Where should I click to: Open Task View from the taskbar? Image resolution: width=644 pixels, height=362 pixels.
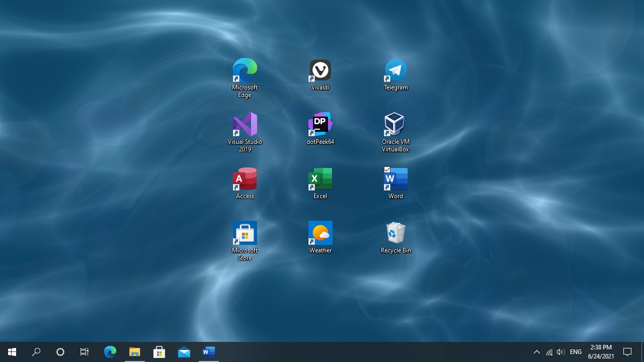point(85,352)
